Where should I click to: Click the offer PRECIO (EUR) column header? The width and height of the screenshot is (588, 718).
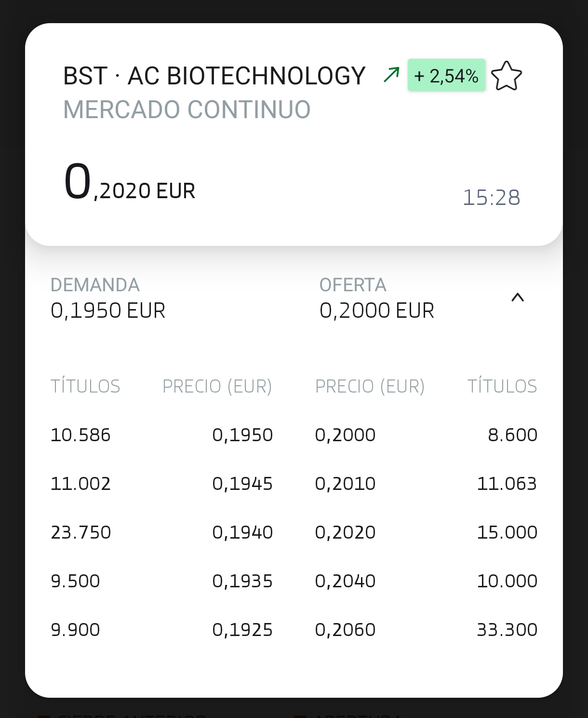(x=370, y=387)
